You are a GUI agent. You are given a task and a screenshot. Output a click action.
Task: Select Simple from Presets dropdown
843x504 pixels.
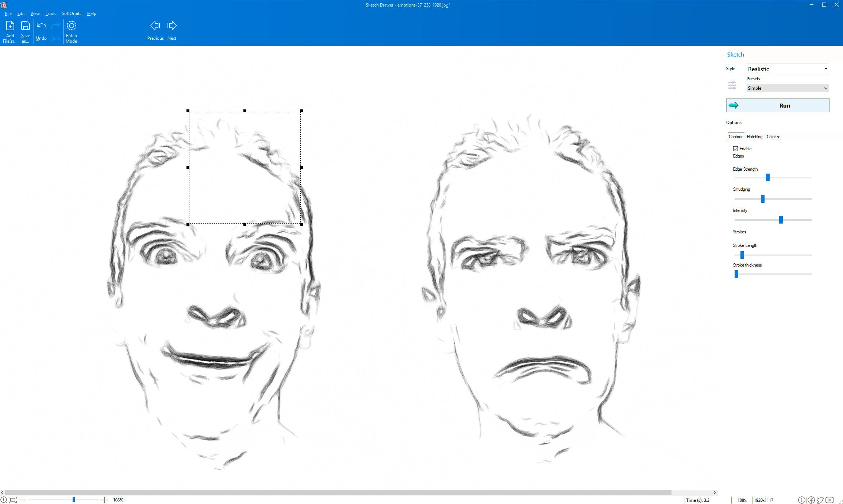787,88
